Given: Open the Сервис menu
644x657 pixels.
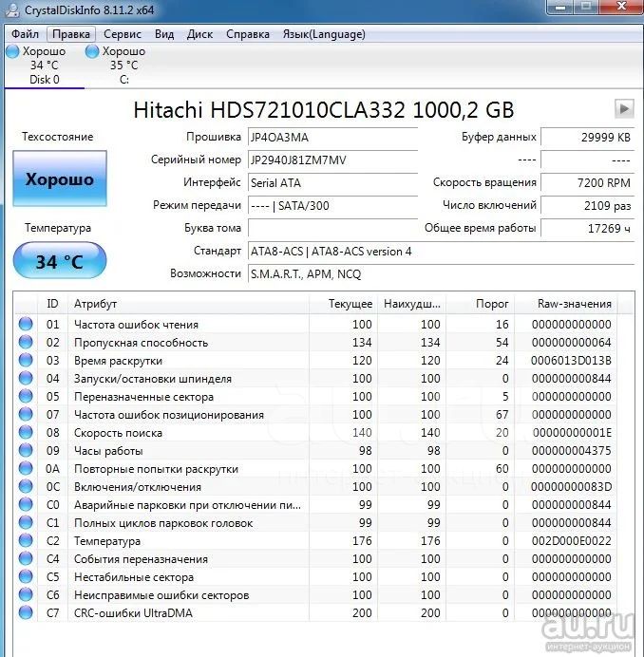Looking at the screenshot, I should pyautogui.click(x=123, y=34).
